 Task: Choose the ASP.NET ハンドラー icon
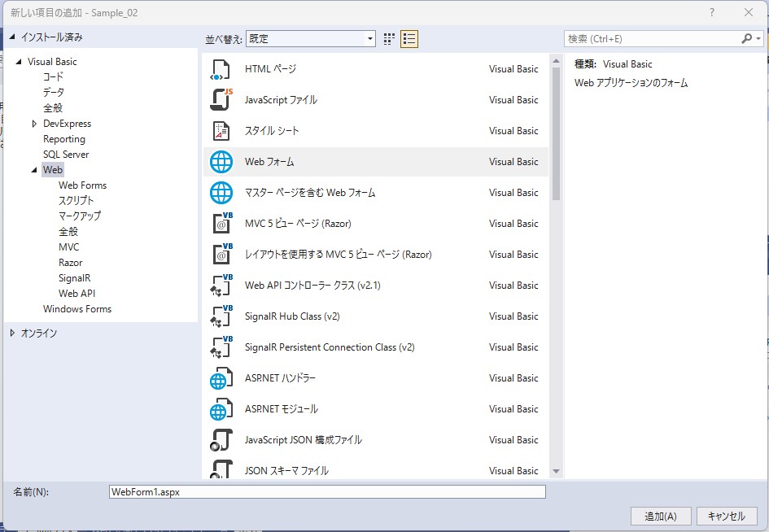221,378
